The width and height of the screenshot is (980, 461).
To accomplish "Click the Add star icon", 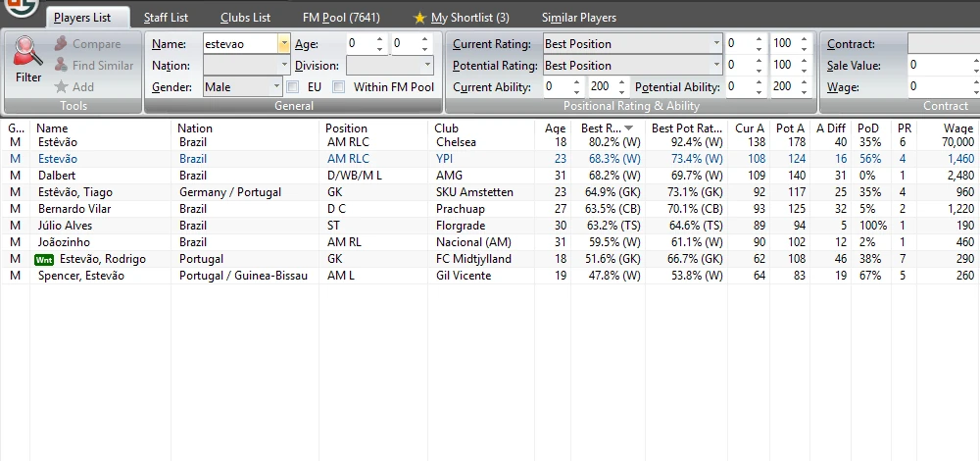I will pyautogui.click(x=61, y=86).
